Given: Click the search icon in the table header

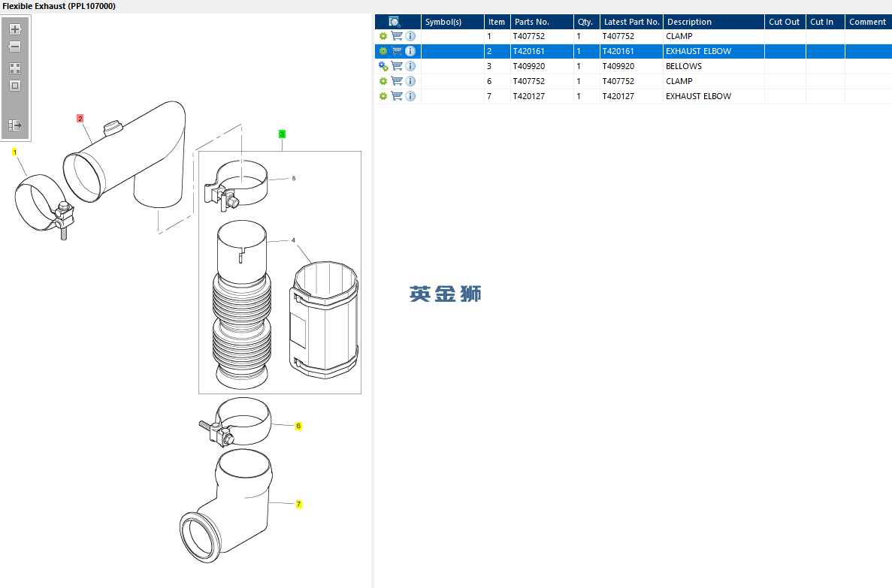Looking at the screenshot, I should pos(395,22).
